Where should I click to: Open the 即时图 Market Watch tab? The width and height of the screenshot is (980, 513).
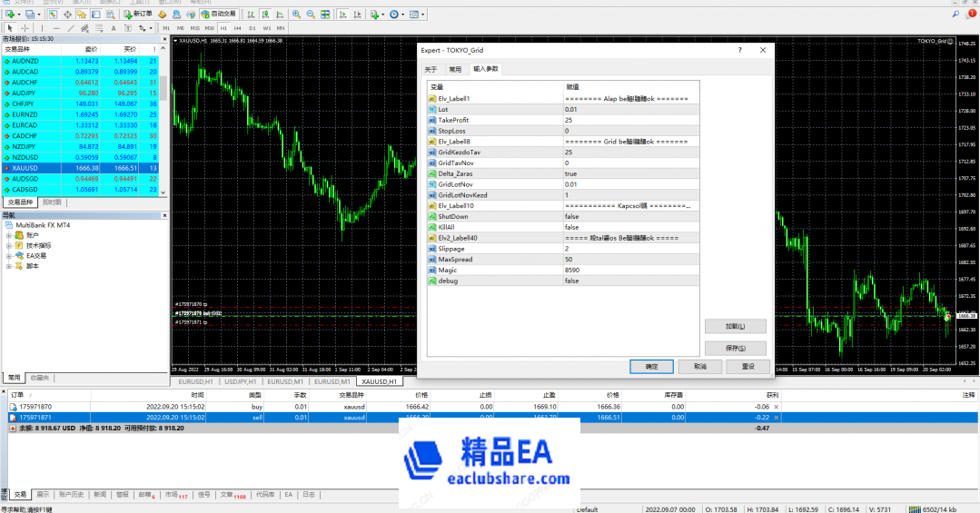(x=52, y=202)
